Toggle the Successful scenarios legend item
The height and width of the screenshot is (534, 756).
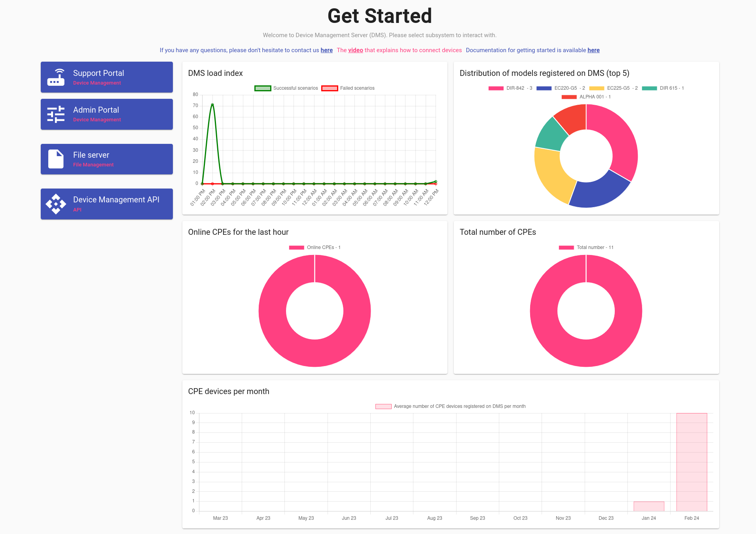tap(286, 88)
